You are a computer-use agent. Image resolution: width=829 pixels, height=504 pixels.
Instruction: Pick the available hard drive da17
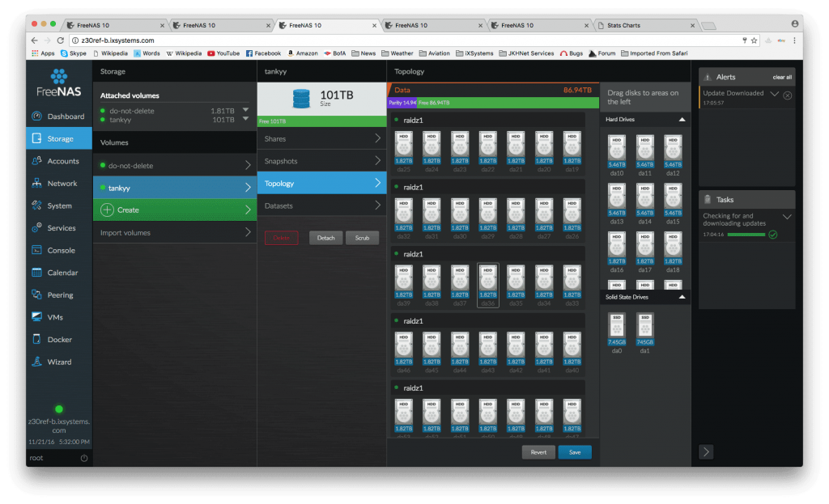644,252
